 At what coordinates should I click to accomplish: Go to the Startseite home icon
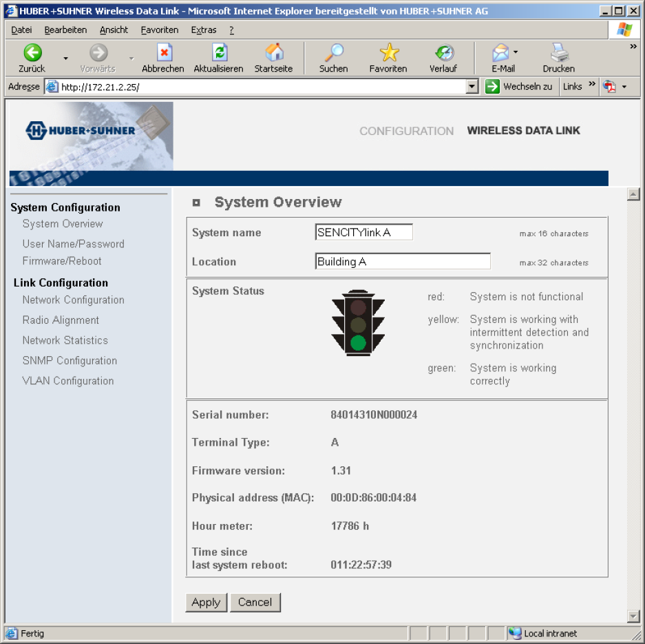coord(274,52)
